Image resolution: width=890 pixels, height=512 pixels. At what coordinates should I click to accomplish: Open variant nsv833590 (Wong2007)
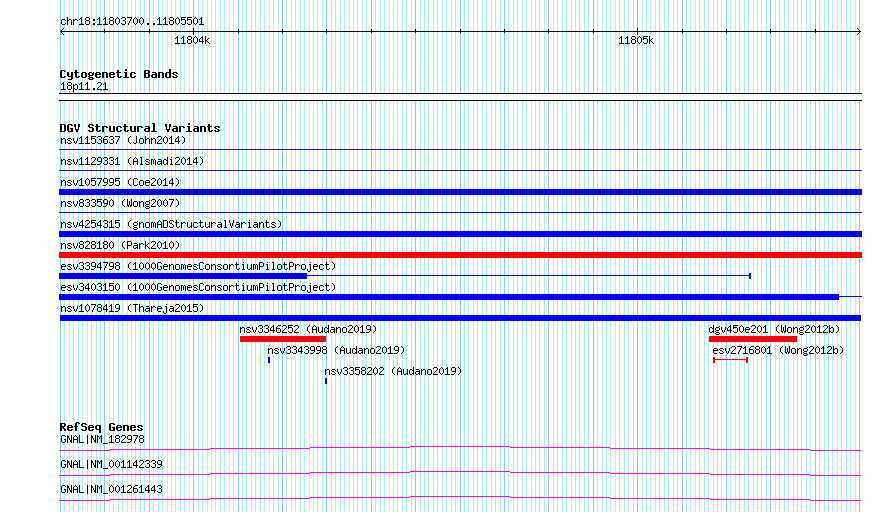(120, 203)
